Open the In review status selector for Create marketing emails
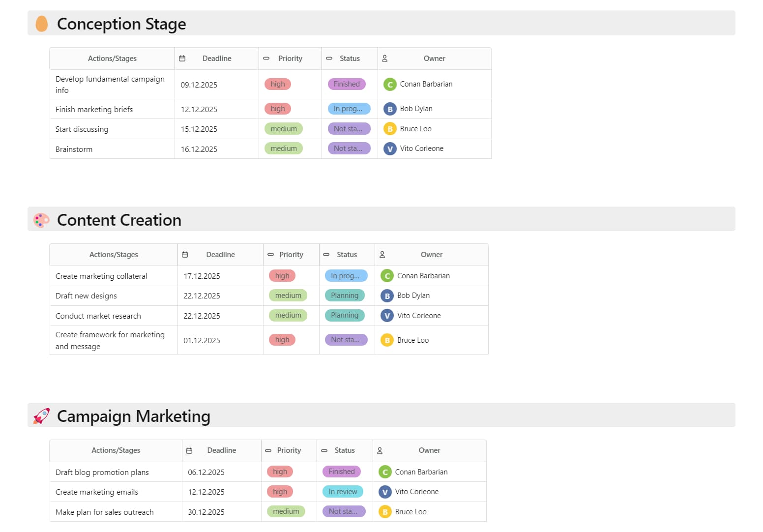This screenshot has width=763, height=532. pyautogui.click(x=343, y=491)
